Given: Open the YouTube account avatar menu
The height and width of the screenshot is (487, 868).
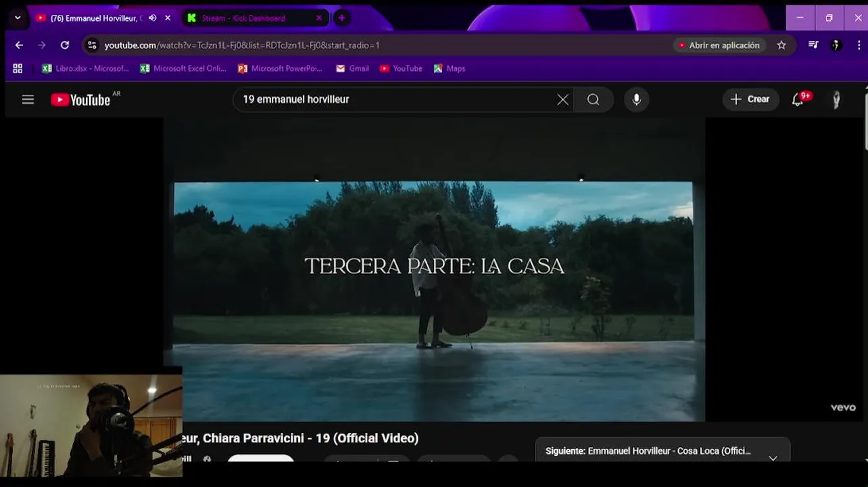Looking at the screenshot, I should click(x=836, y=99).
